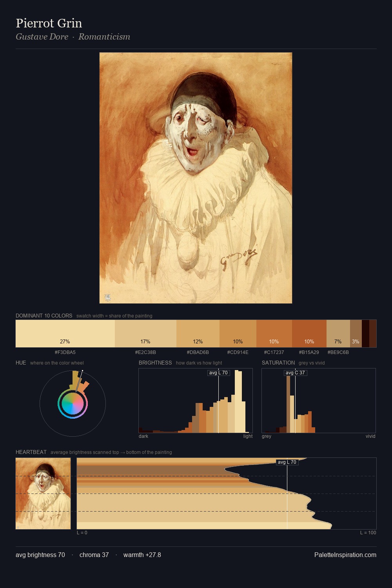Click the hex code text #F3DBA5
Screen dimensions: 392x588
65,352
